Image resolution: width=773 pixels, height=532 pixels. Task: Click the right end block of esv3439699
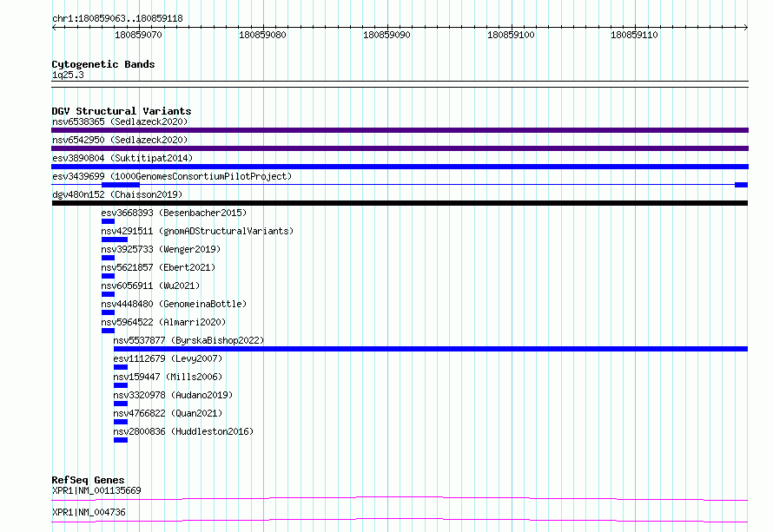(741, 185)
